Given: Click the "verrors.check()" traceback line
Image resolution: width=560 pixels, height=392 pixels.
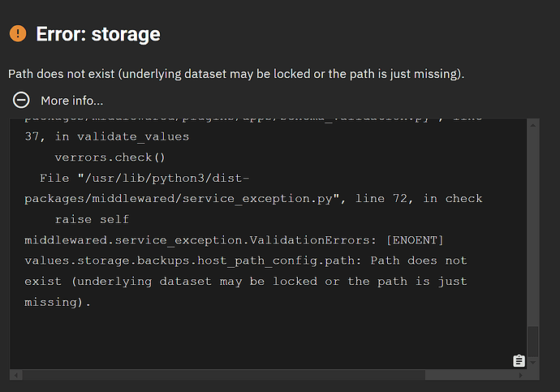Looking at the screenshot, I should pos(110,157).
